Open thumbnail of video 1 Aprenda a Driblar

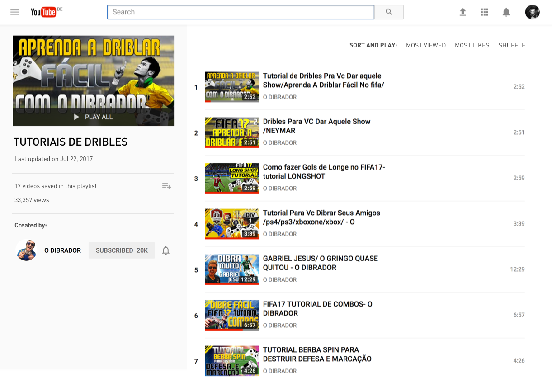pos(232,87)
